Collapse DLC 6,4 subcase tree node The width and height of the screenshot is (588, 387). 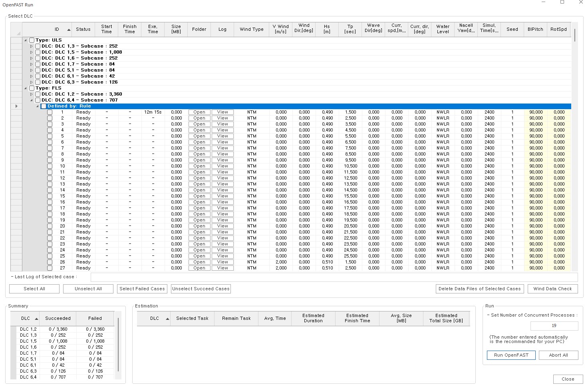click(32, 100)
